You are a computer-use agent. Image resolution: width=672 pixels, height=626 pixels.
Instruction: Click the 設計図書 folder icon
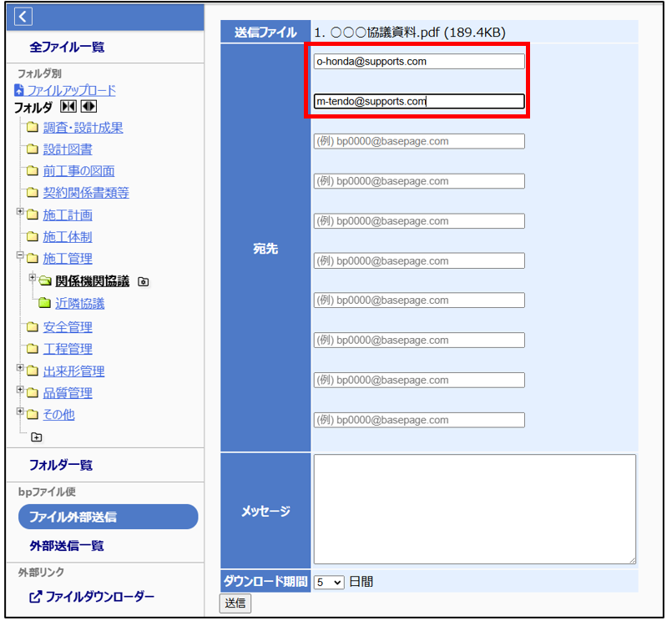click(x=32, y=149)
